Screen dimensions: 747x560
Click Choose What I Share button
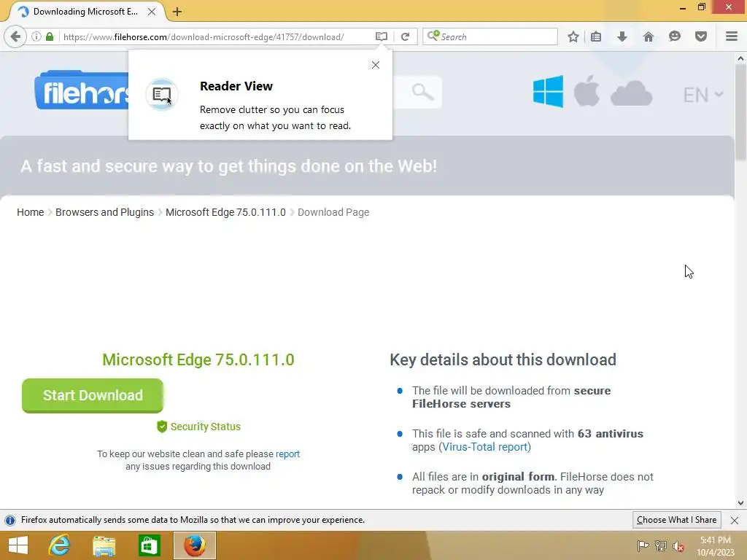(x=676, y=520)
